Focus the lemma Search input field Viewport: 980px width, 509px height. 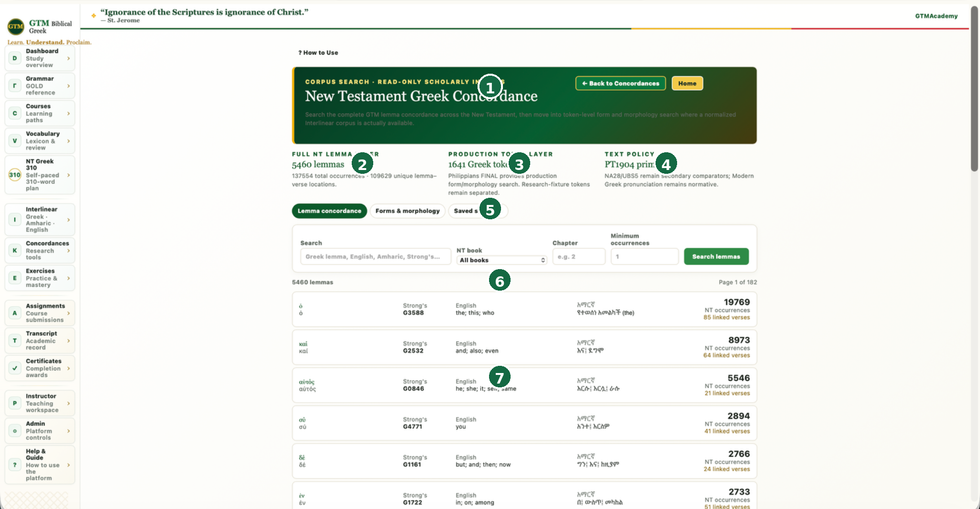376,257
